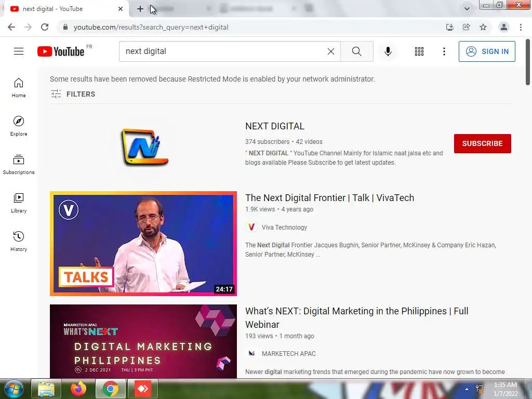Open the Chrome profile avatar

coord(504,27)
